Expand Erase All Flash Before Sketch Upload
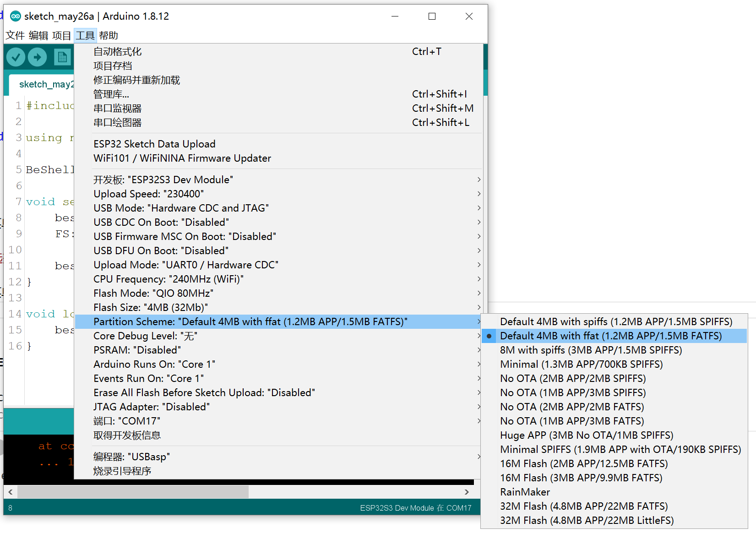Image resolution: width=756 pixels, height=539 pixels. coord(278,393)
